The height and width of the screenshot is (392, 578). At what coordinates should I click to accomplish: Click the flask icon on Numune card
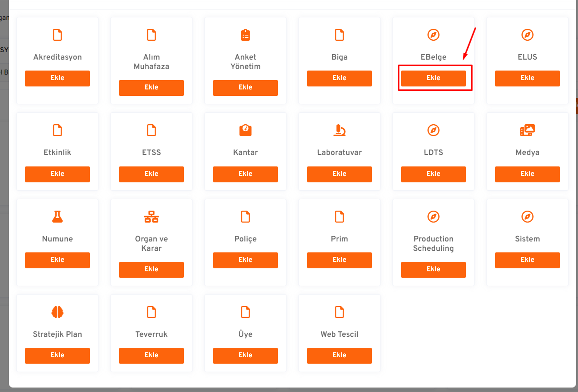coord(57,217)
